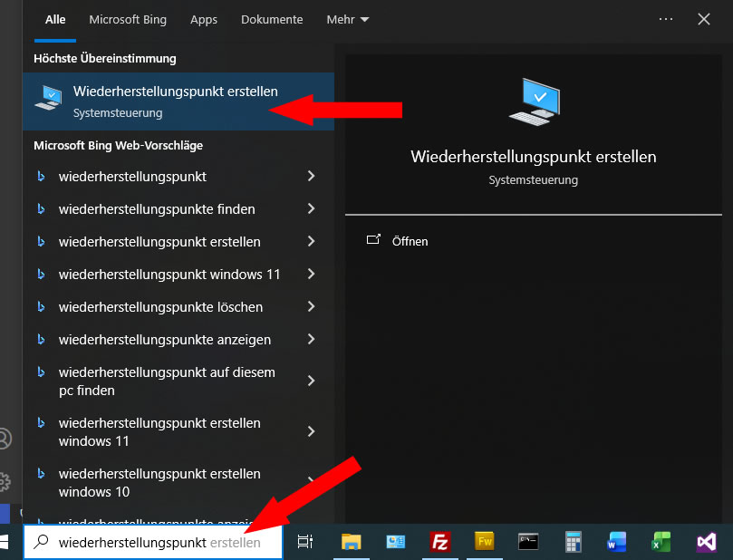Launch FileZilla from the taskbar
This screenshot has height=560, width=733.
pos(441,542)
